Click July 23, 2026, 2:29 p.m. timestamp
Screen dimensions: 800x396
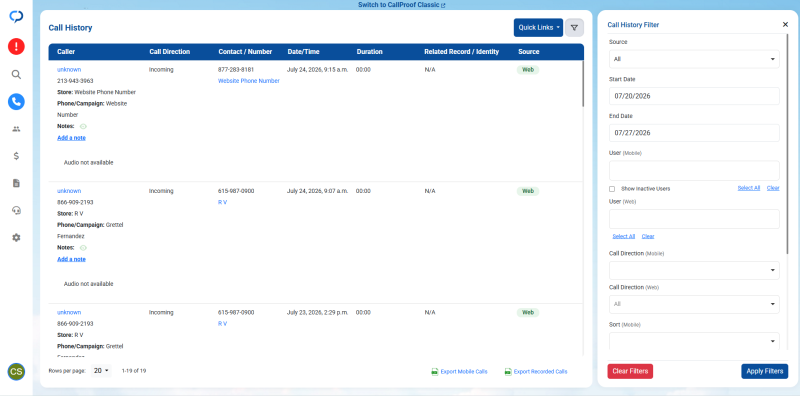pyautogui.click(x=317, y=312)
